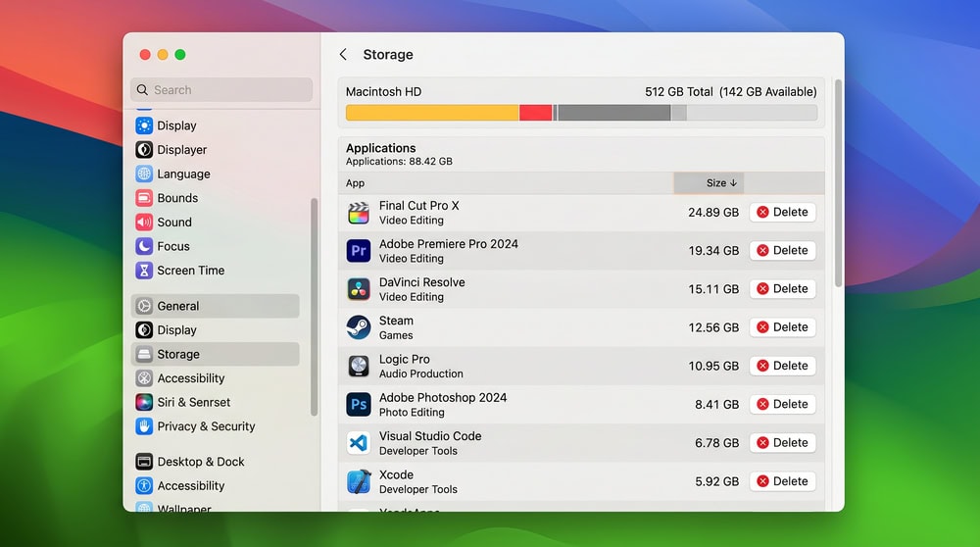Click the sidebar vertical scrollbar

tap(314, 307)
